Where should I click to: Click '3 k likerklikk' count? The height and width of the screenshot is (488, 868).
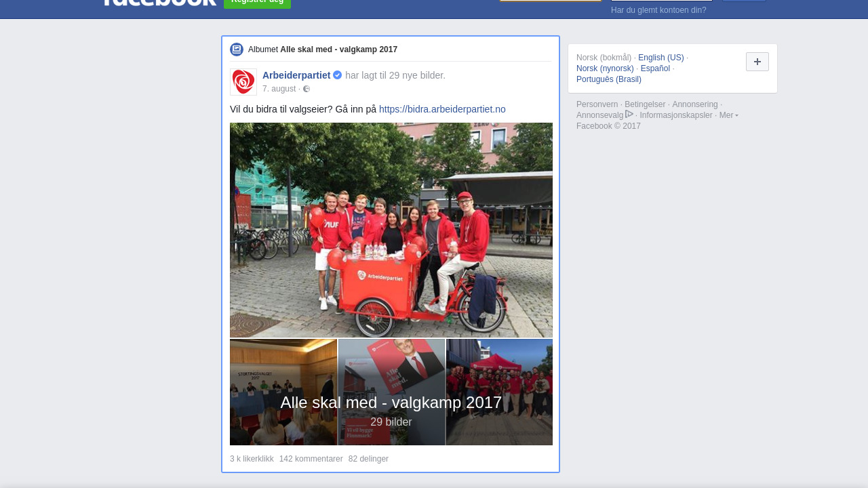pos(252,459)
